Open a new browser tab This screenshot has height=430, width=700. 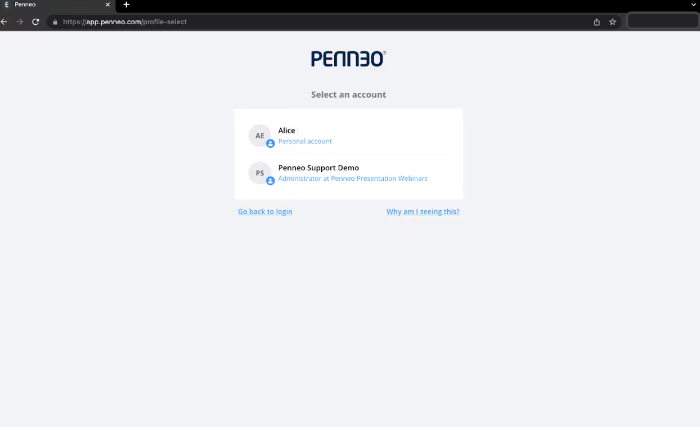click(126, 4)
